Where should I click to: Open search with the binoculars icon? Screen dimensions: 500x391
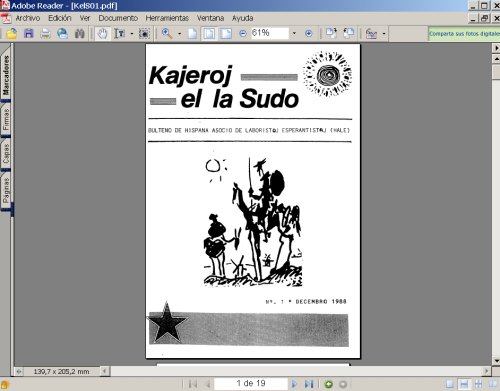point(80,33)
